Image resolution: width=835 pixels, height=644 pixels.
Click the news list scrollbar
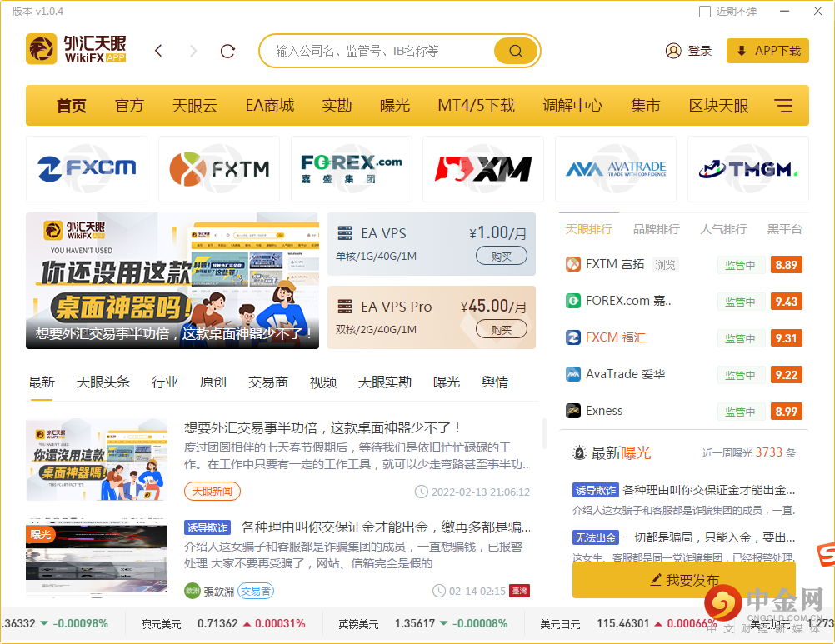point(544,434)
